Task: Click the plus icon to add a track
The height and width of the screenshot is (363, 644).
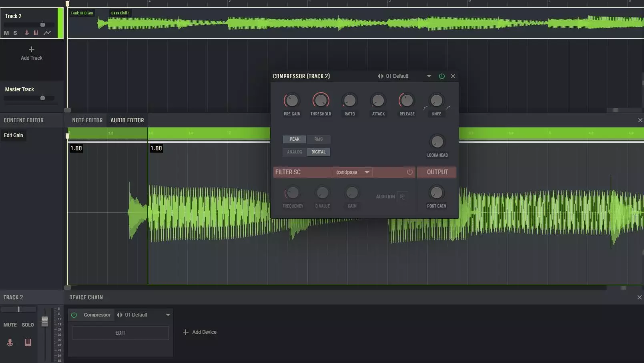Action: 32,49
